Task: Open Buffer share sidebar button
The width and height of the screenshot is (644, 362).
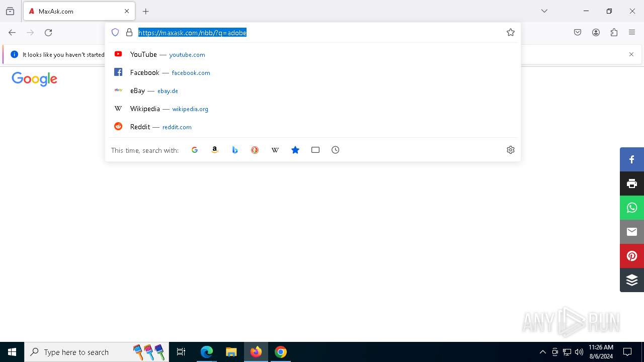Action: pyautogui.click(x=632, y=280)
